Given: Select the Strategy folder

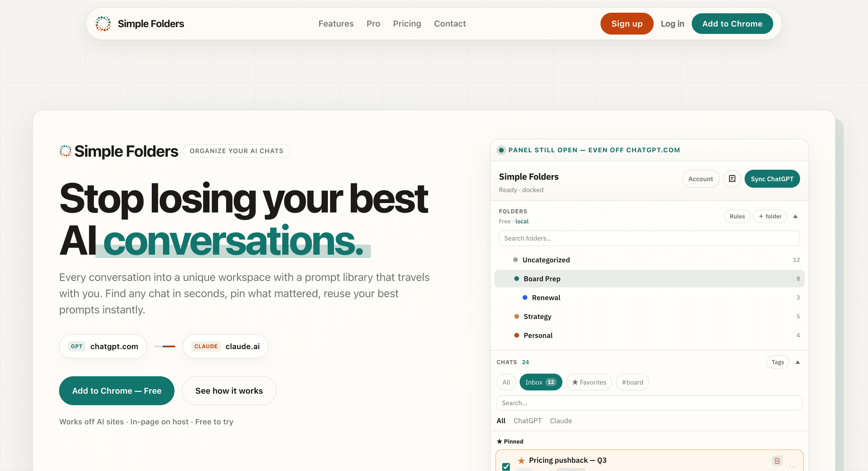Looking at the screenshot, I should tap(649, 316).
